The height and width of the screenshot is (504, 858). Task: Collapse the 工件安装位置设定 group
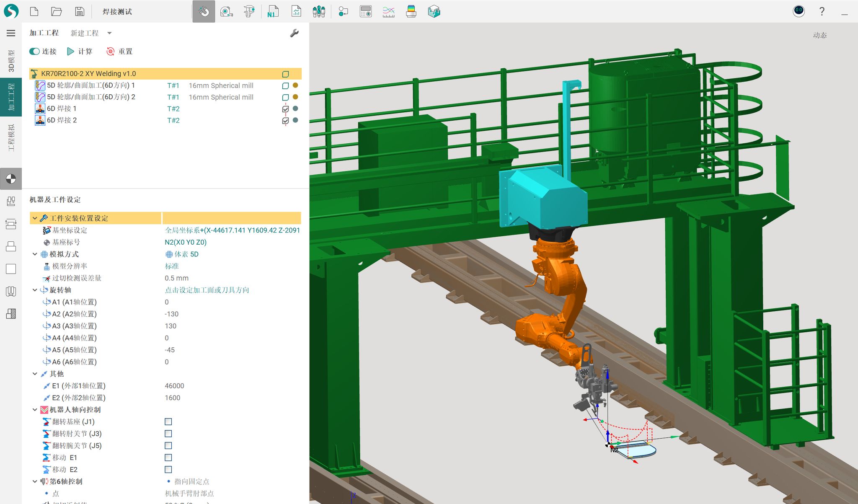click(35, 218)
